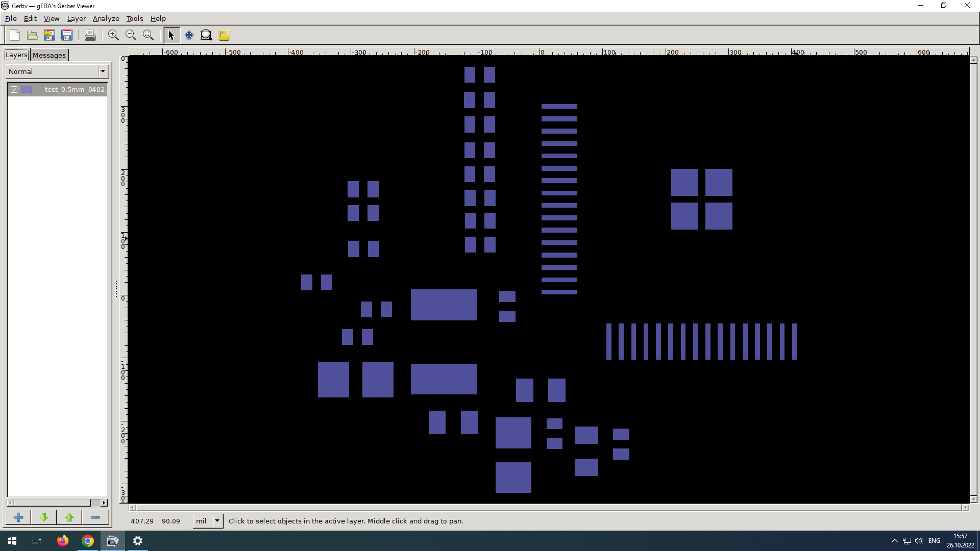The width and height of the screenshot is (980, 551).
Task: Click the Zoom to fit icon
Action: click(x=148, y=35)
